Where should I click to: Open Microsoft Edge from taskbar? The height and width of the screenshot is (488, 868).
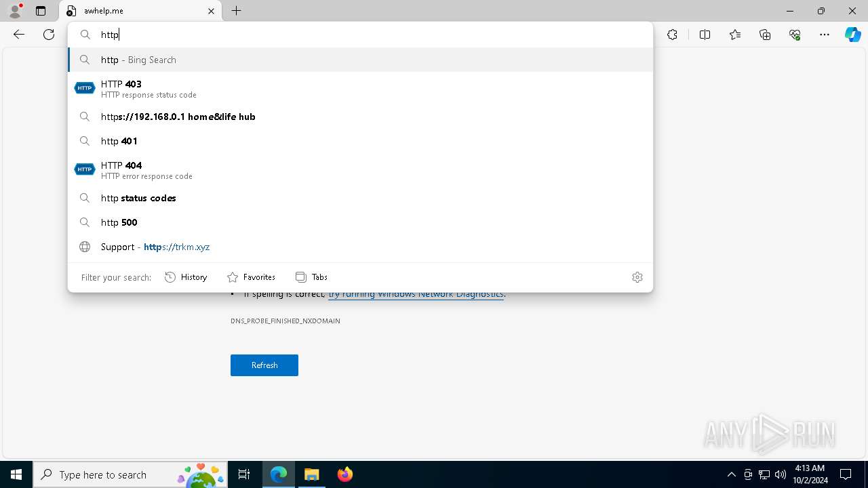tap(279, 474)
